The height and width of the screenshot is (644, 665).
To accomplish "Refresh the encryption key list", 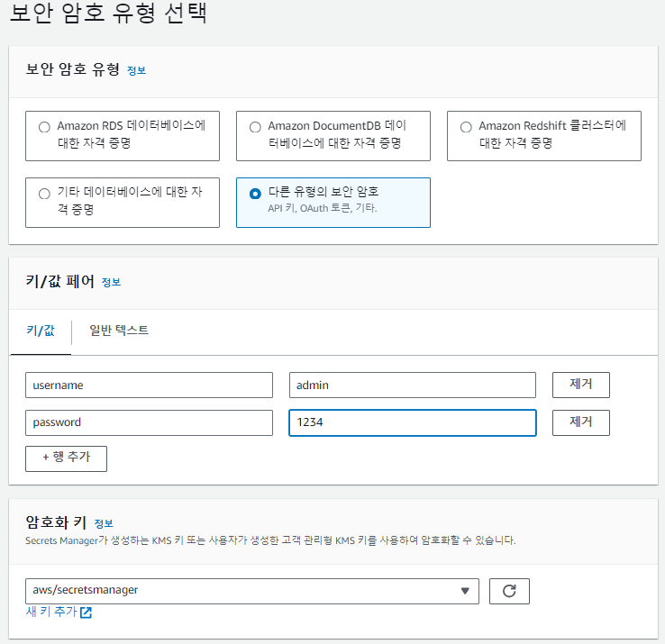I will click(x=509, y=591).
